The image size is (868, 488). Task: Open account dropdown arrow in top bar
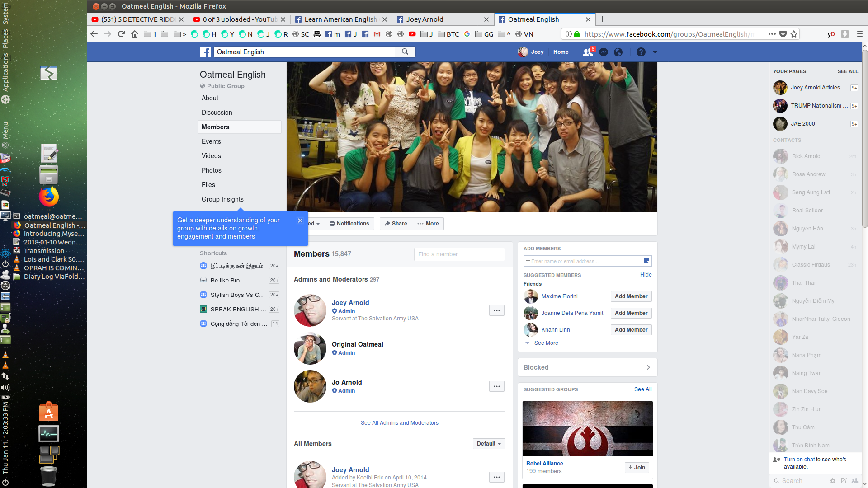coord(655,52)
